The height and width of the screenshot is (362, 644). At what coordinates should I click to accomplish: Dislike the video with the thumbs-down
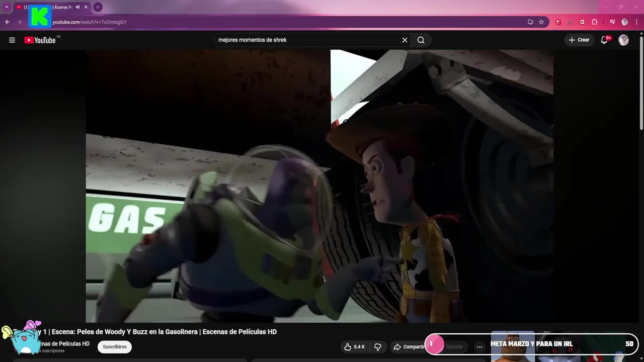[378, 347]
